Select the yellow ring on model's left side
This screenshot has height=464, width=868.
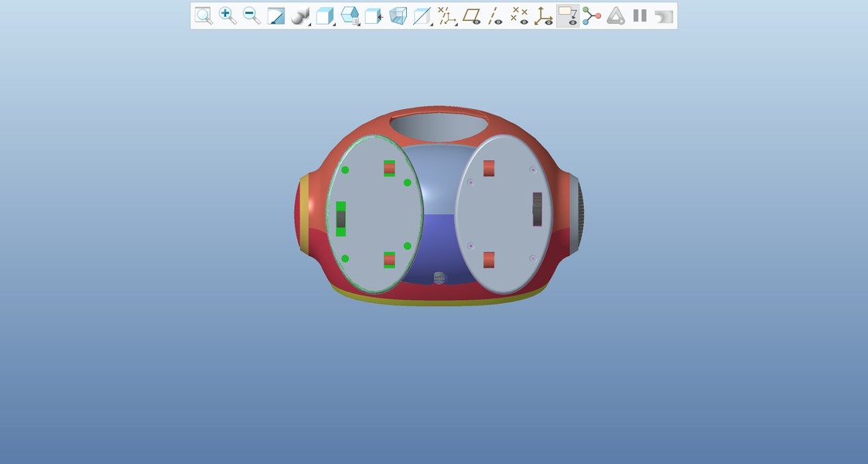pyautogui.click(x=304, y=214)
